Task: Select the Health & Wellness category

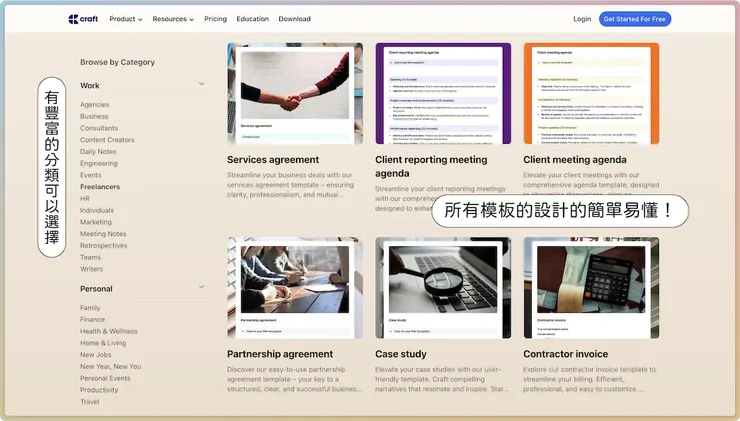Action: [x=109, y=331]
